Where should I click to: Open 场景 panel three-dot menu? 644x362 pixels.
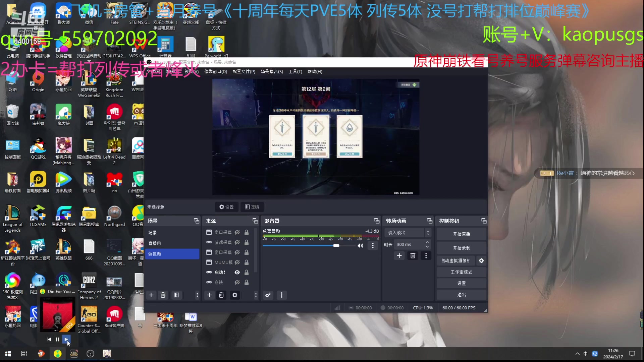[197, 295]
